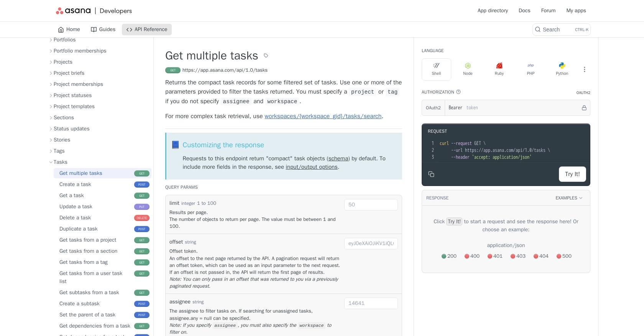Show the 200 response example
The width and height of the screenshot is (644, 336).
(x=449, y=256)
